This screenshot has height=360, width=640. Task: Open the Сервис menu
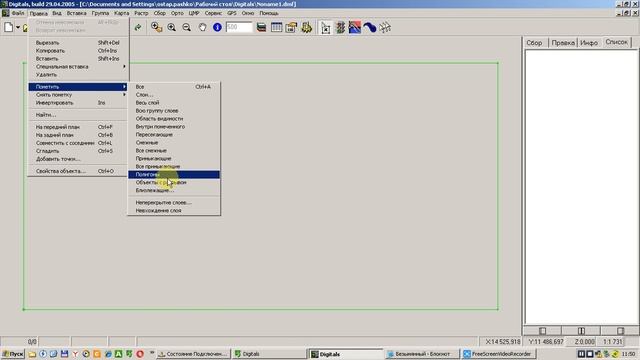point(213,13)
